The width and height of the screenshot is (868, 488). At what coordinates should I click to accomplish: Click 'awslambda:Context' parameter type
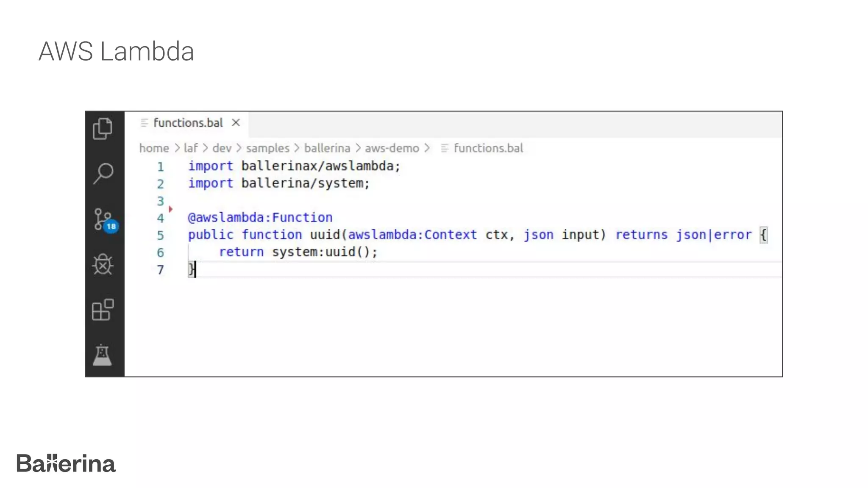pos(412,235)
